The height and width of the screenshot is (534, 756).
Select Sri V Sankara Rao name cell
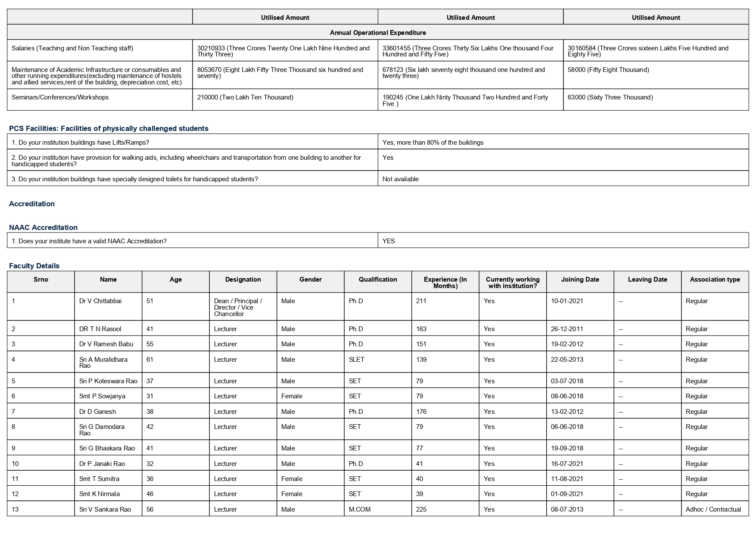(105, 509)
